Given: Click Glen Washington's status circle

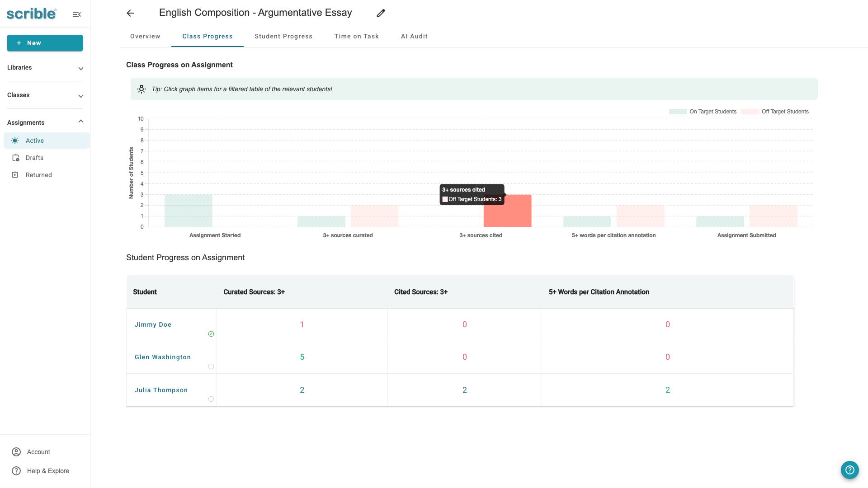Looking at the screenshot, I should coord(211,366).
